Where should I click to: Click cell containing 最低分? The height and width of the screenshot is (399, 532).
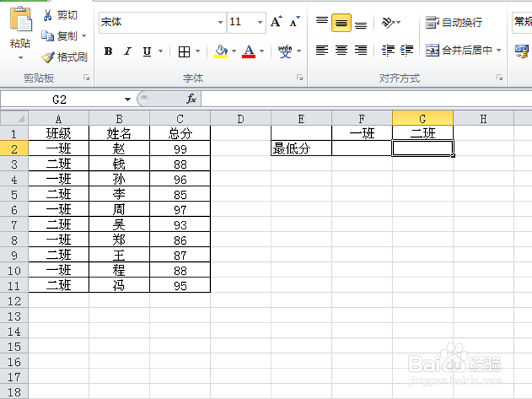point(301,148)
